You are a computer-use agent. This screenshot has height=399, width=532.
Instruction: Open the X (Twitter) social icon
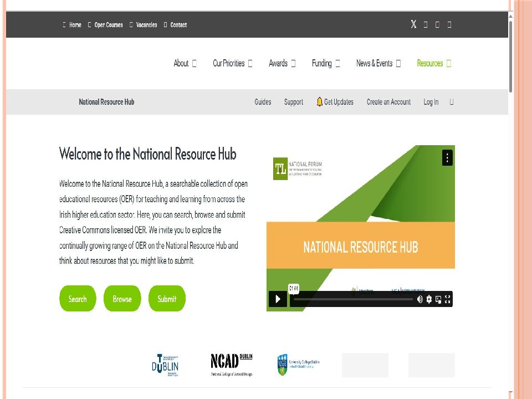[x=413, y=24]
